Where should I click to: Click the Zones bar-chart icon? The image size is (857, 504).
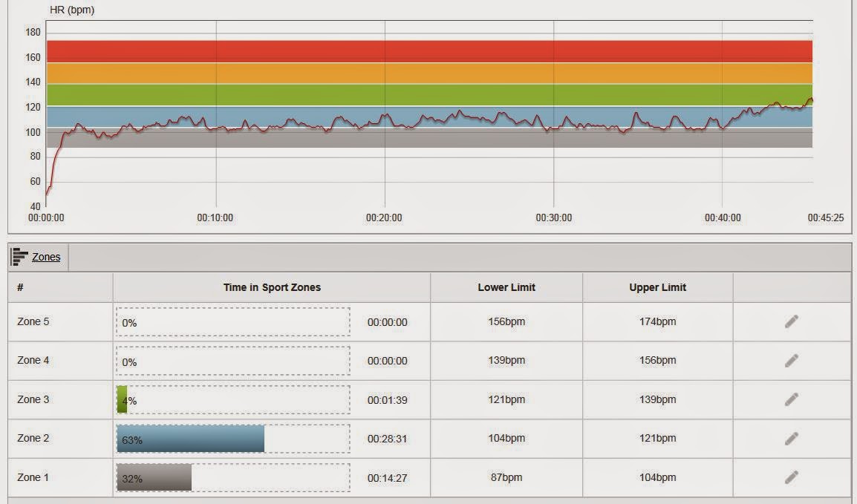tap(19, 257)
